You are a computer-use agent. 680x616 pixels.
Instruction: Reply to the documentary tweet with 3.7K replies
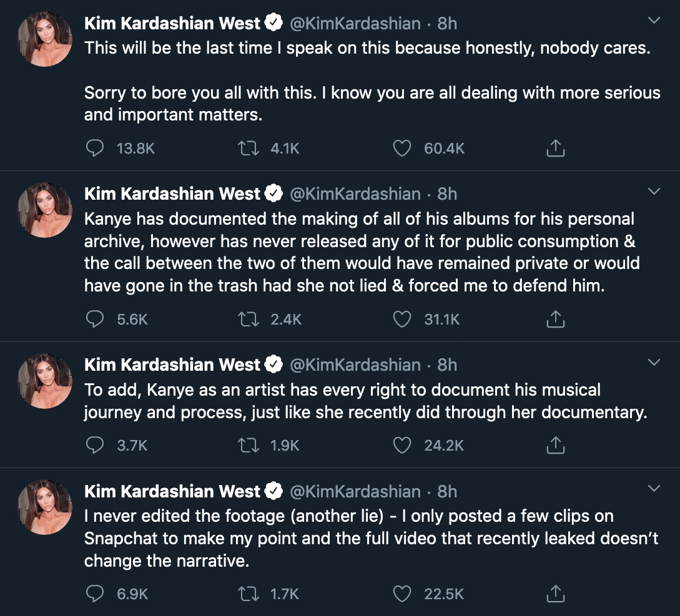tap(95, 445)
